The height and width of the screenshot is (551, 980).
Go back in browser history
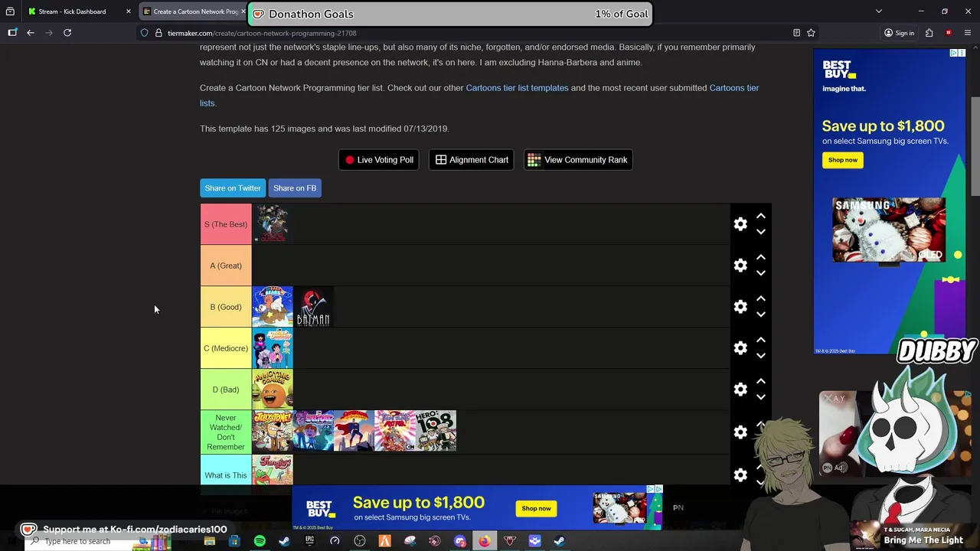coord(31,33)
